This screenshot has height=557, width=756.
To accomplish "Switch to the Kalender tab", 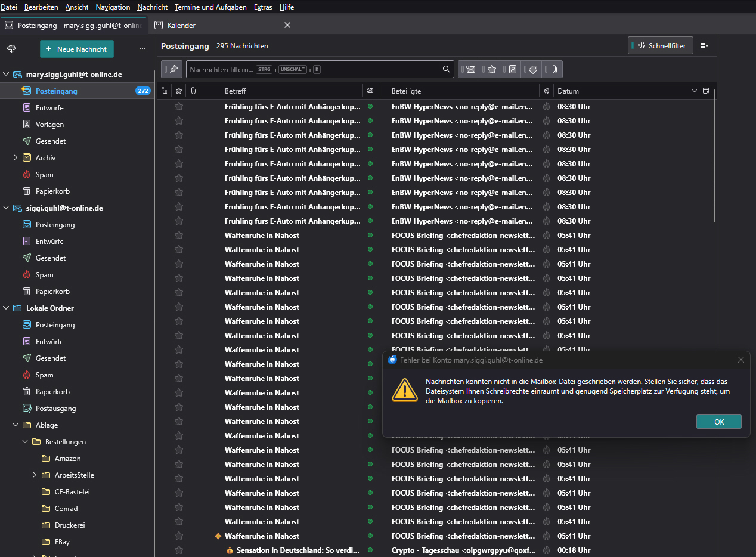I will 181,26.
